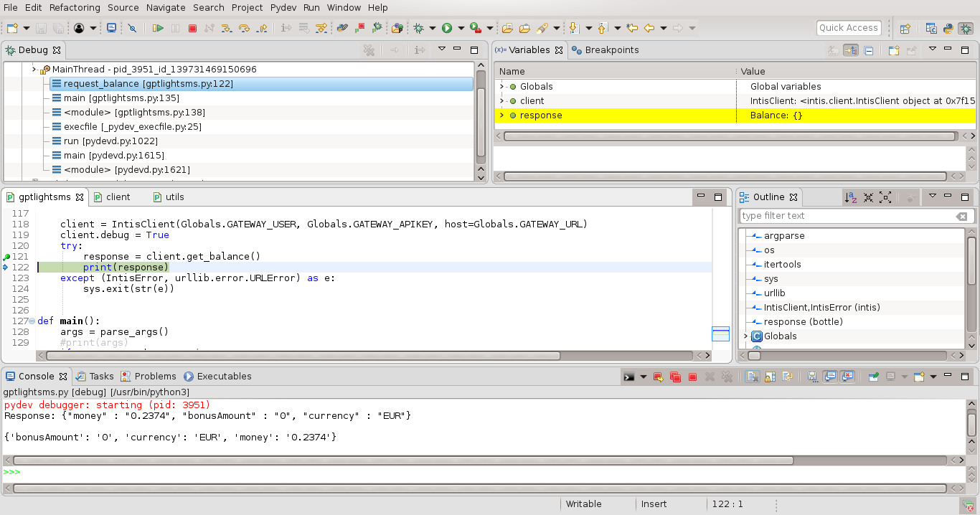Remove all terminated launches in Console toolbar

[x=727, y=376]
